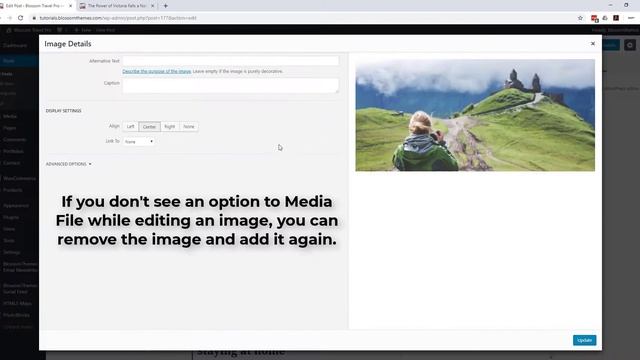The width and height of the screenshot is (640, 360).
Task: Close The Power of Victoria Falls tab
Action: tap(153, 6)
